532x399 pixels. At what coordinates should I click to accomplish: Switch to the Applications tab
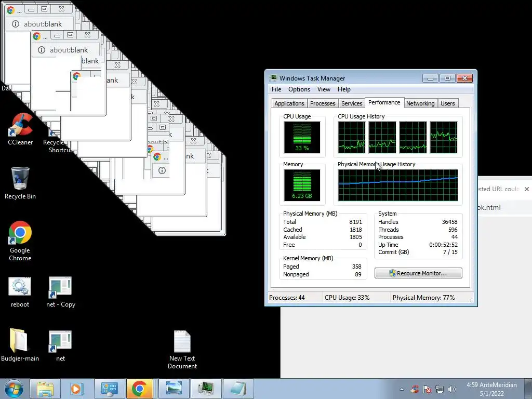point(289,103)
